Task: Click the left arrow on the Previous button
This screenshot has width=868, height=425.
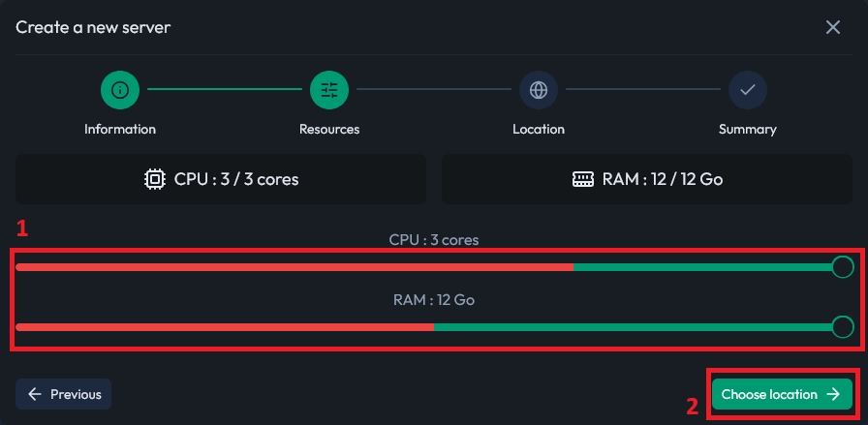Action: click(35, 394)
